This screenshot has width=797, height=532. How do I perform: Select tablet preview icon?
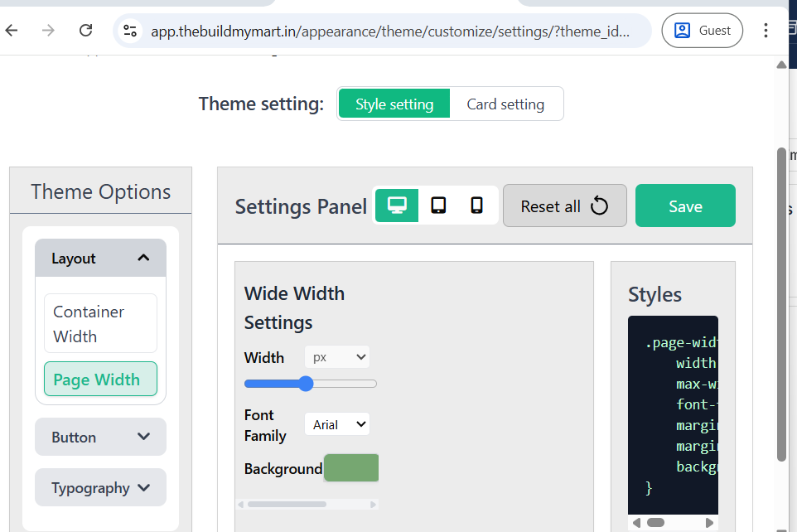click(438, 206)
